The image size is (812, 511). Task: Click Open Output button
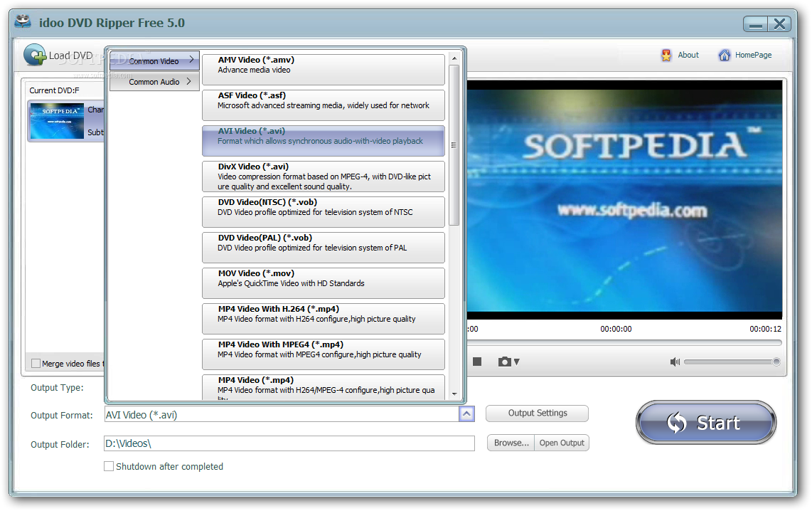(562, 443)
